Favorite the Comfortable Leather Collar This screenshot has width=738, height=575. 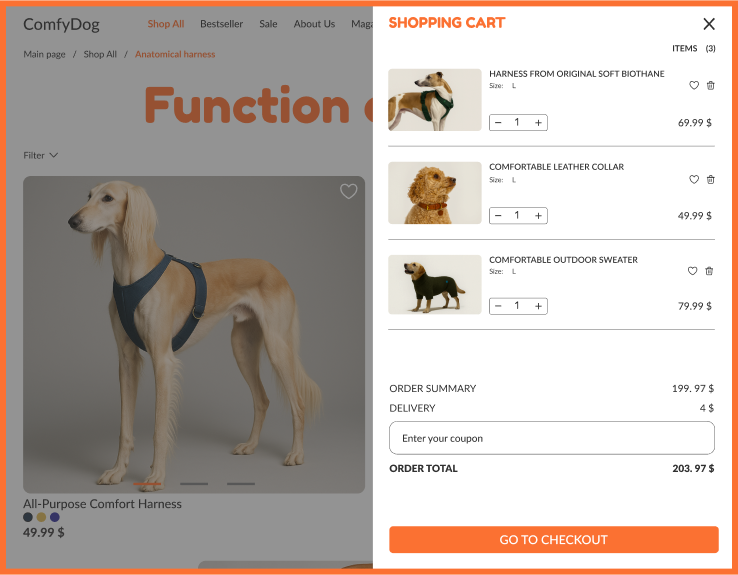pos(694,179)
